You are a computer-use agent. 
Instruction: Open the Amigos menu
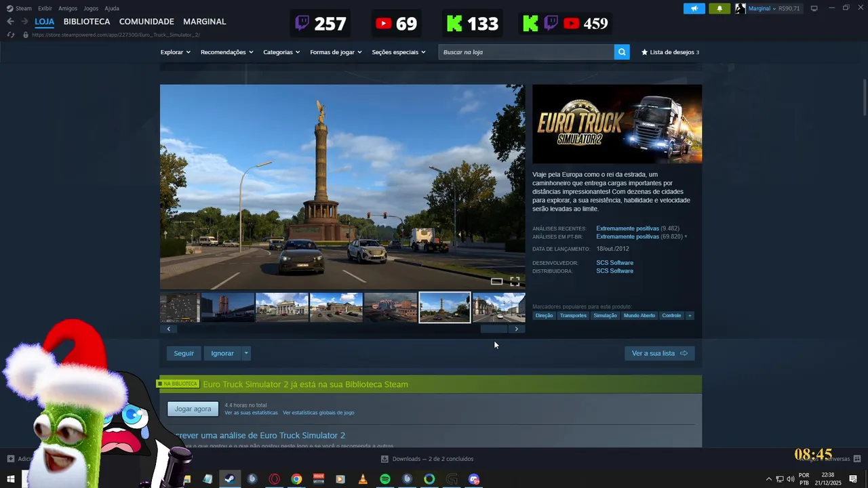point(68,8)
